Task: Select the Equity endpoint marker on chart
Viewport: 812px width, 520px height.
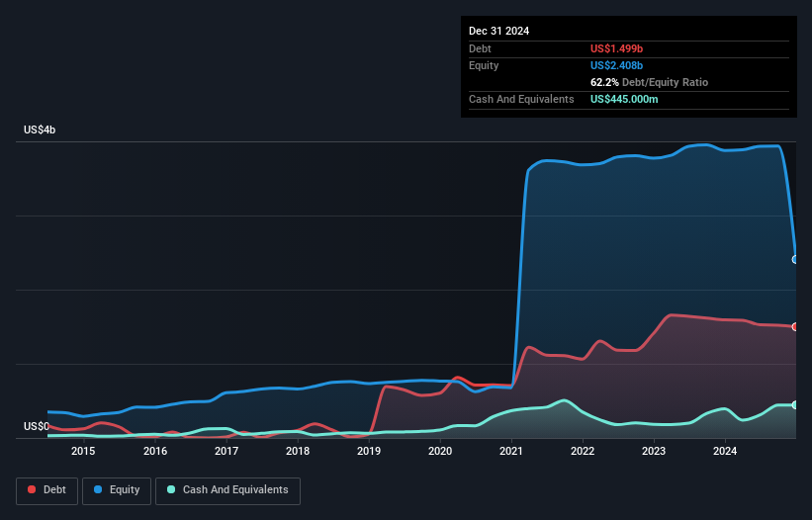Action: [x=795, y=260]
